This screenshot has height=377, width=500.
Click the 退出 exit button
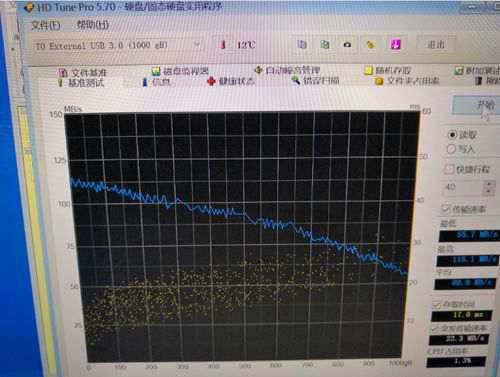(436, 44)
